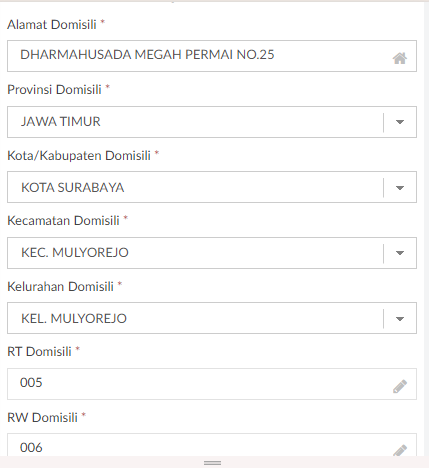Screen dimensions: 429x468
Task: Click the drag handle at panel bottom
Action: (x=213, y=463)
